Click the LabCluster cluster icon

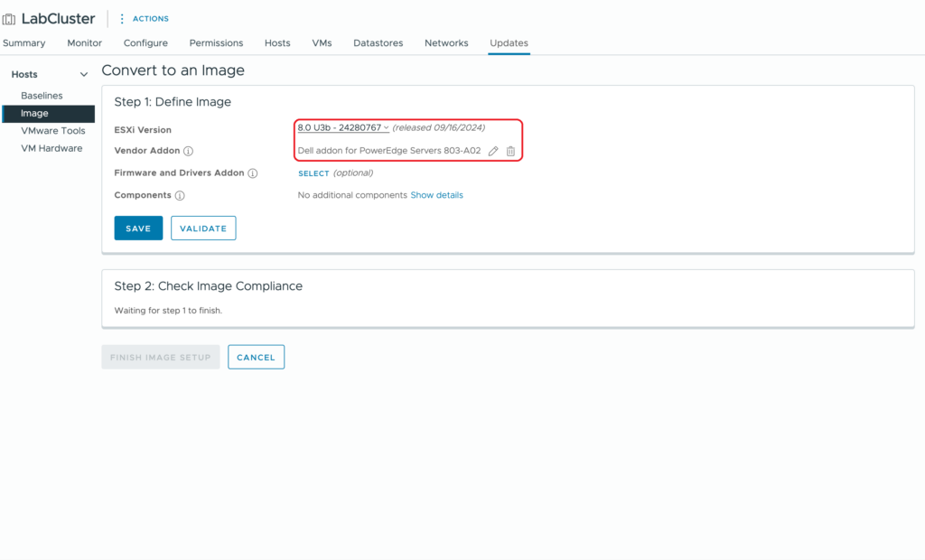coord(9,19)
